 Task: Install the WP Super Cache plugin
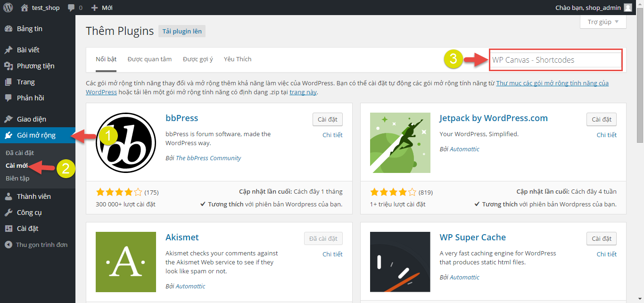(602, 238)
